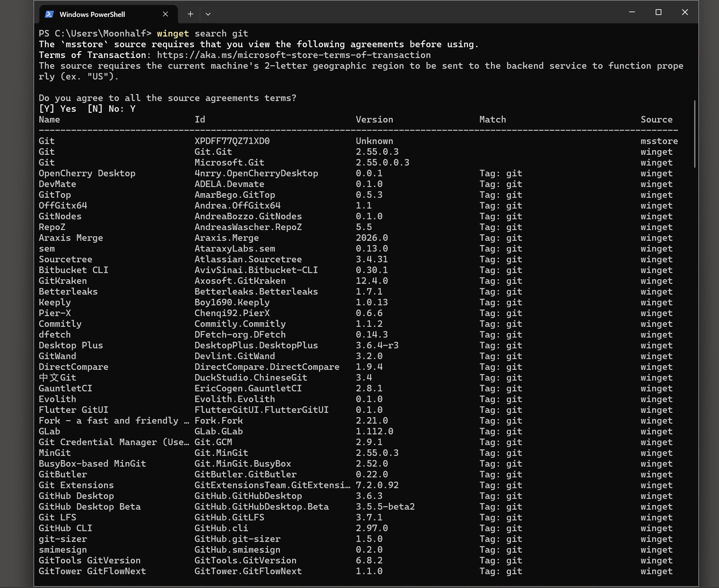Click the 'GauntletCI' package name
719x588 pixels.
tap(65, 388)
